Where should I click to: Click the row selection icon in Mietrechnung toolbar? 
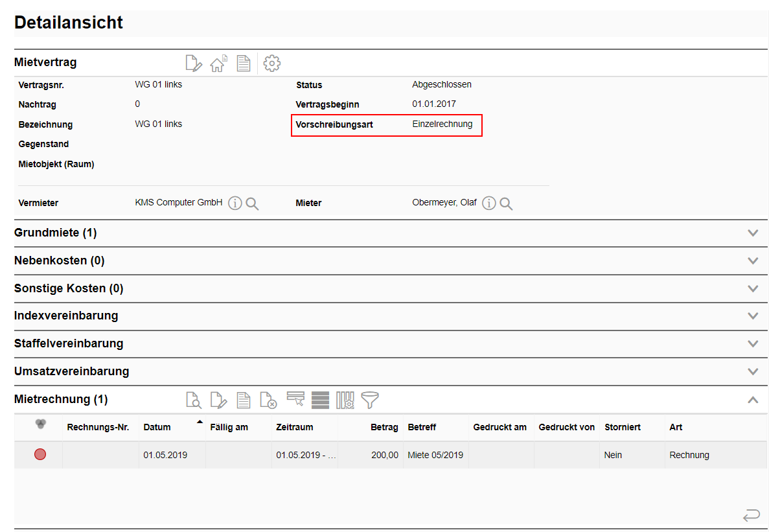click(295, 399)
